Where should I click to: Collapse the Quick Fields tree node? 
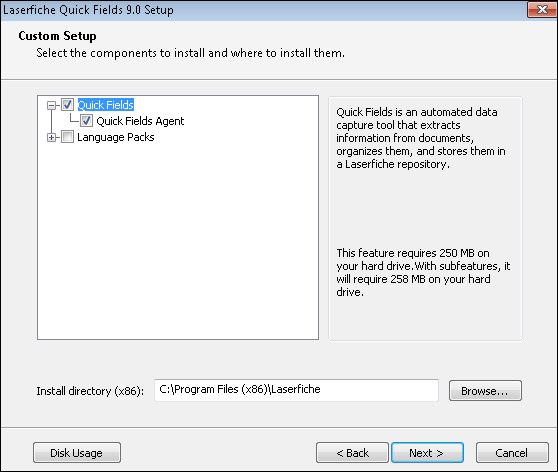click(x=52, y=105)
